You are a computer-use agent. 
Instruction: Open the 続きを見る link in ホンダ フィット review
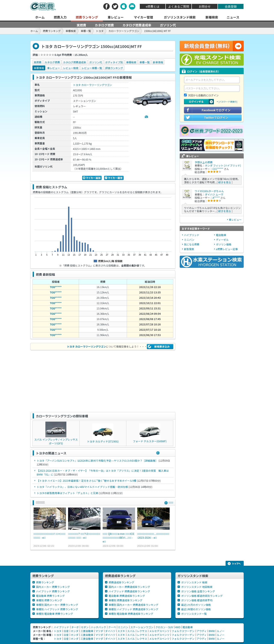pyautogui.click(x=225, y=183)
